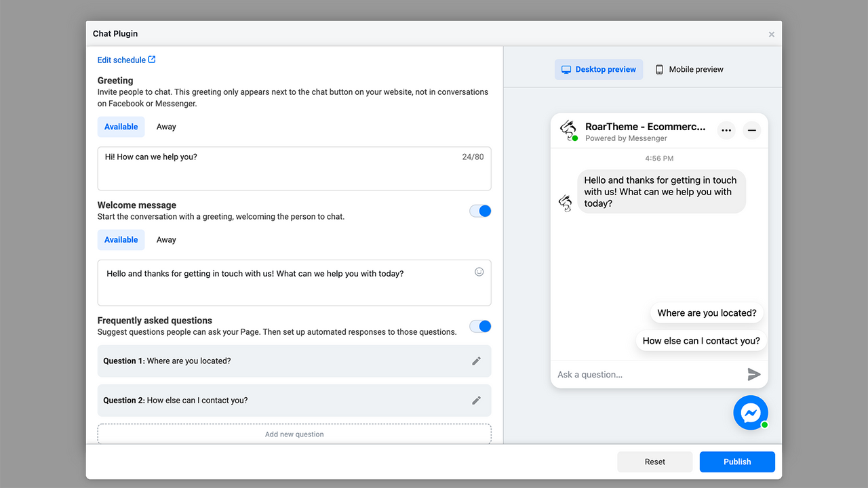
Task: Click the external link icon beside Edit schedule
Action: 152,59
